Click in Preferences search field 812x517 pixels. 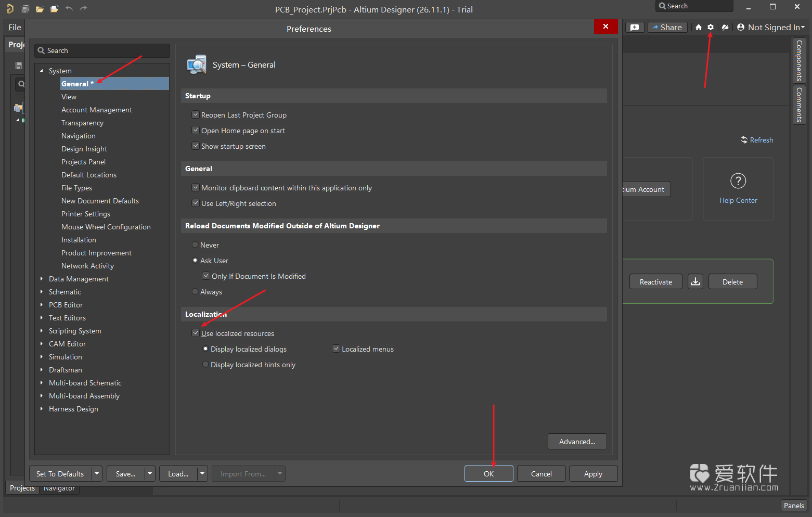tap(102, 50)
